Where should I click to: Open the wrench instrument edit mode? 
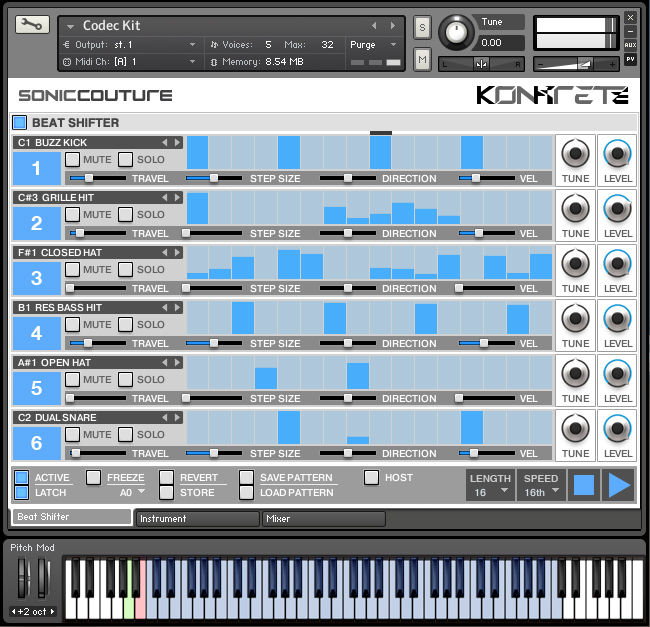pos(32,25)
